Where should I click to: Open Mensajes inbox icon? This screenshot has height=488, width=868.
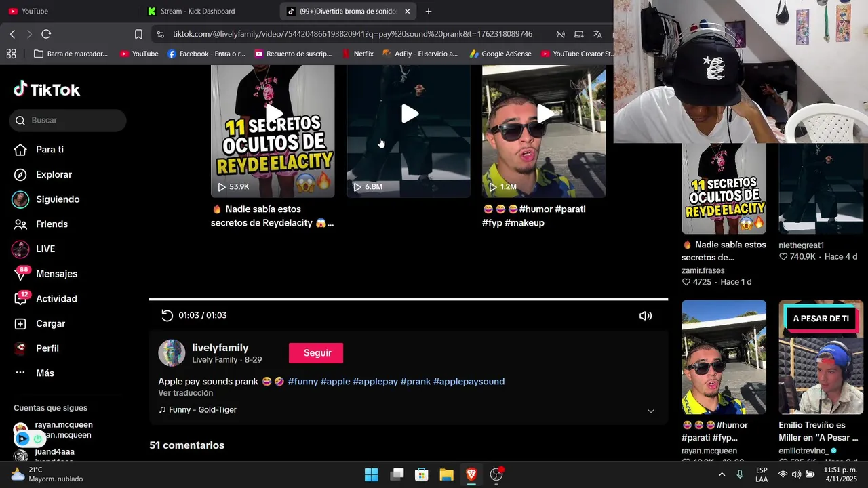tap(21, 274)
